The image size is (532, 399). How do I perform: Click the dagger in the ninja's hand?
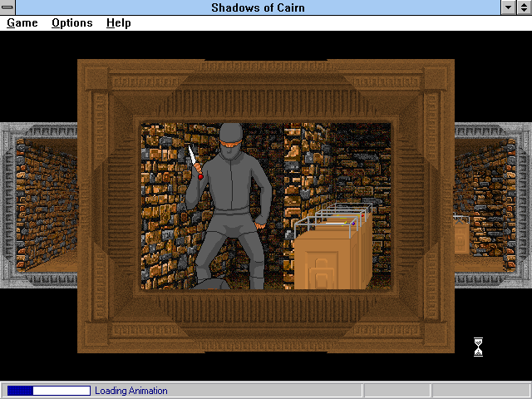coord(195,160)
